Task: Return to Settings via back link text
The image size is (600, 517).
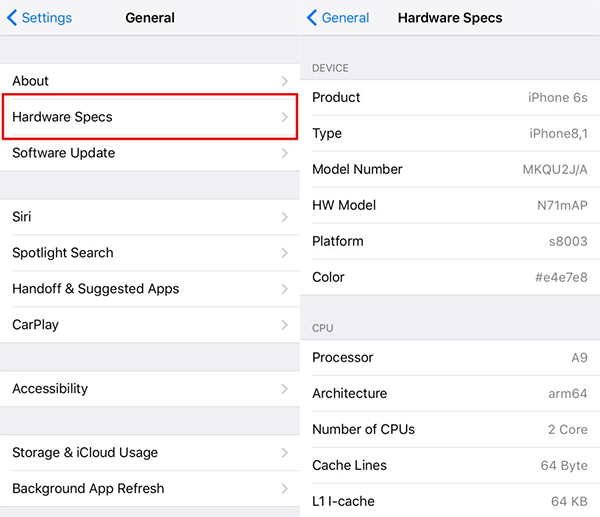Action: click(x=46, y=18)
